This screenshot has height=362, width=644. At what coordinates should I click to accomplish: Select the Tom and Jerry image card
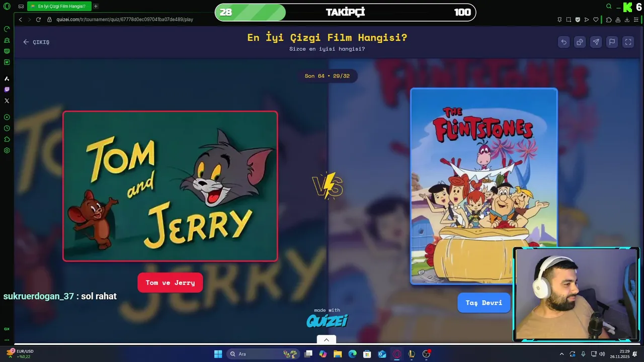pos(170,186)
